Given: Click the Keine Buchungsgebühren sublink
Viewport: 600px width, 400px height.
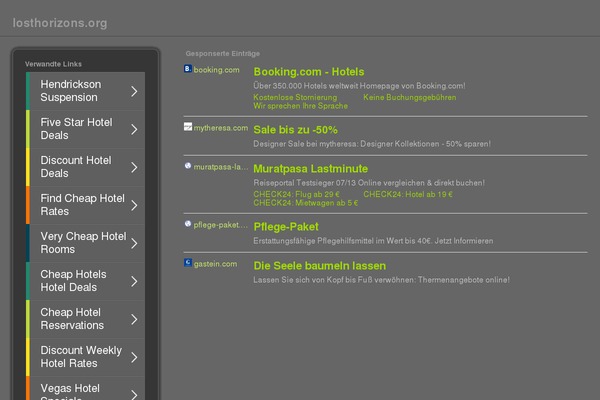Looking at the screenshot, I should [x=409, y=97].
